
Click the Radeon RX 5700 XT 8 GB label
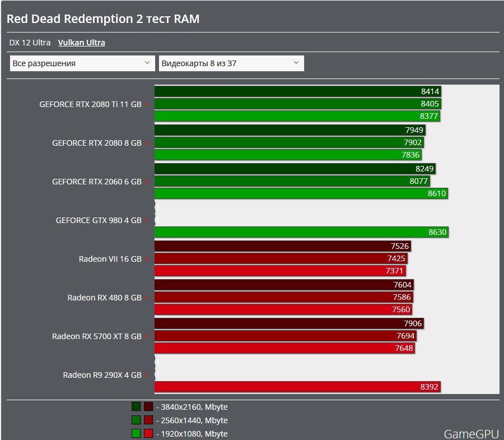(97, 336)
